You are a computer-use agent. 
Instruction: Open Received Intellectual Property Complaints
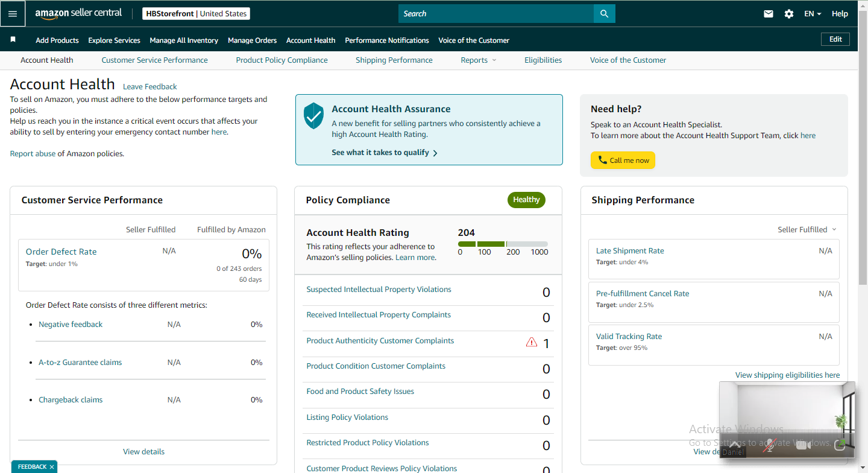tap(379, 315)
